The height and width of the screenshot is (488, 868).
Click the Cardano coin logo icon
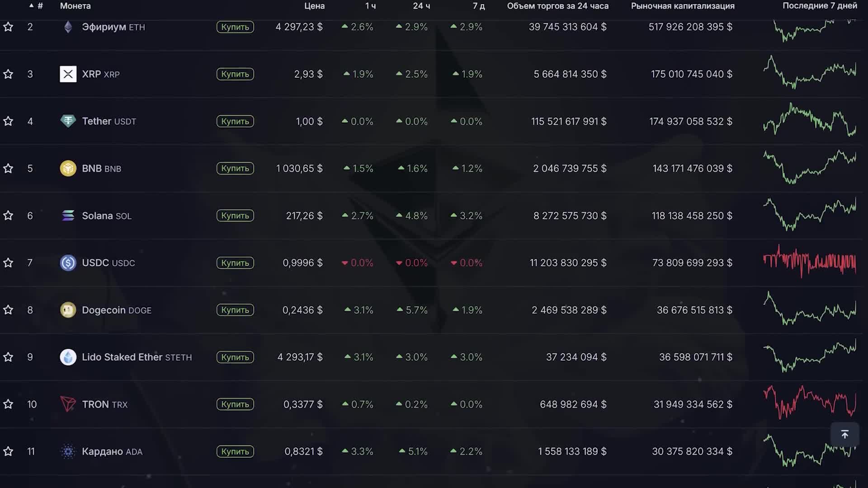[x=68, y=451]
